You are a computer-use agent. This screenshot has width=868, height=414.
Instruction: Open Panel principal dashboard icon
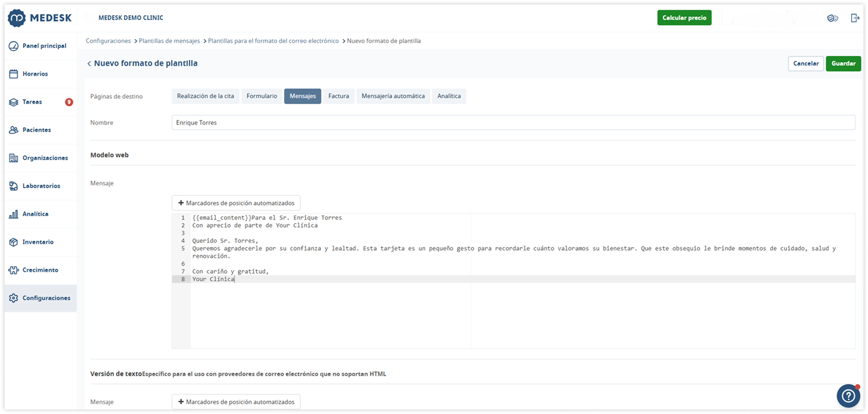point(14,46)
